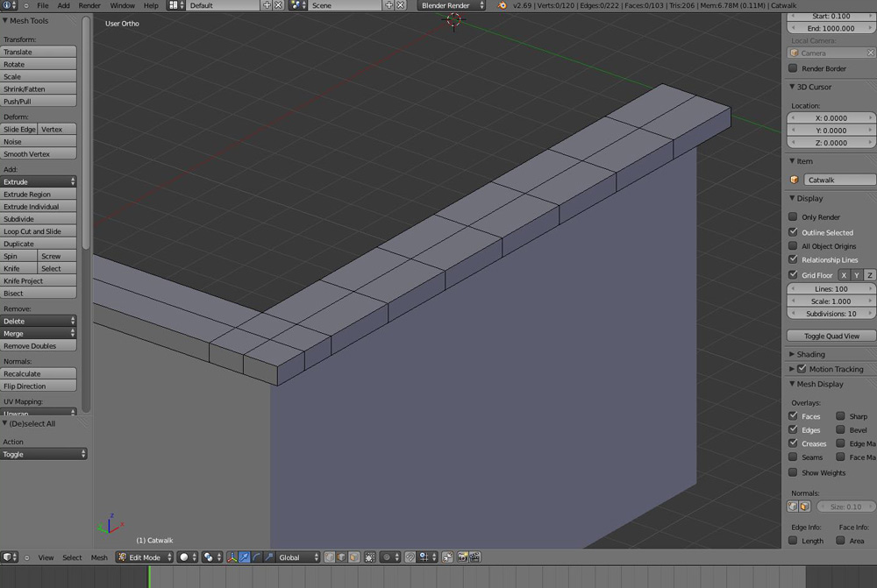This screenshot has width=877, height=588.
Task: Toggle Outline Selected checkbox
Action: click(x=793, y=232)
